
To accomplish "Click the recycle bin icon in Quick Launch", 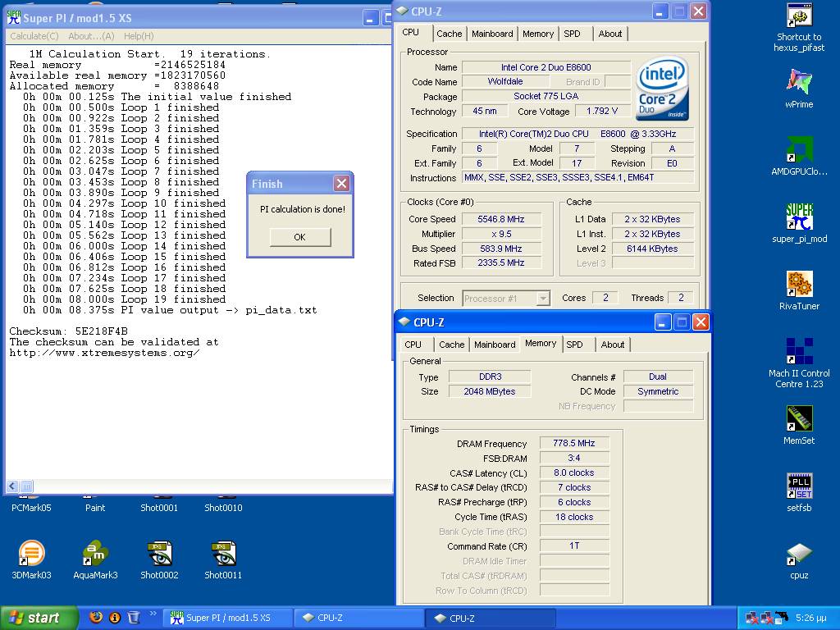I will (x=134, y=617).
